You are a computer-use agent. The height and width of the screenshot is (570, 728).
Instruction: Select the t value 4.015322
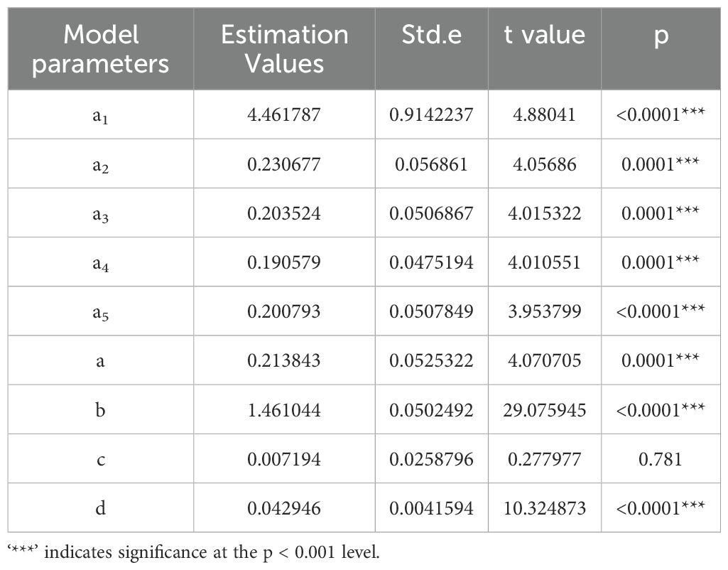[544, 213]
